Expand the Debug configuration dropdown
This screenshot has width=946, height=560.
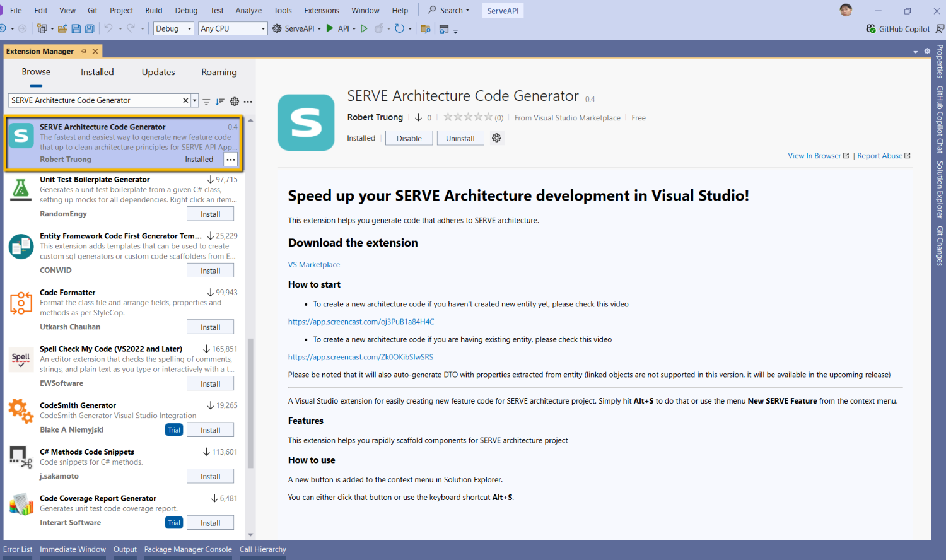[x=189, y=29]
